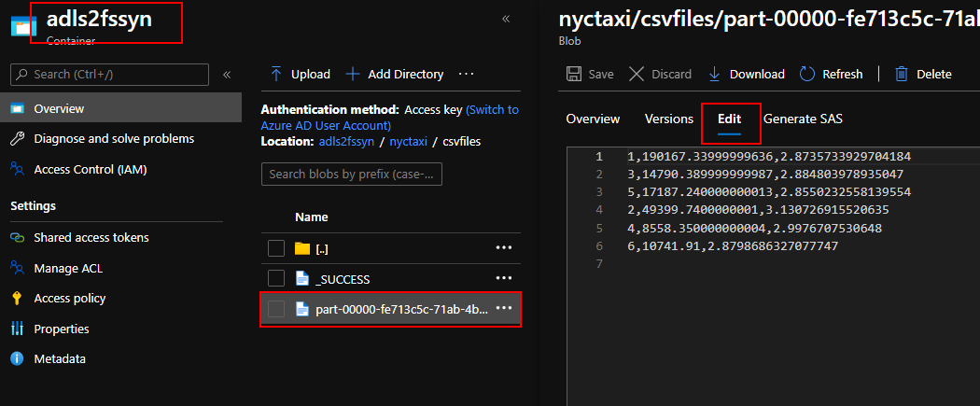Refresh the blob view
The image size is (980, 406).
[832, 75]
